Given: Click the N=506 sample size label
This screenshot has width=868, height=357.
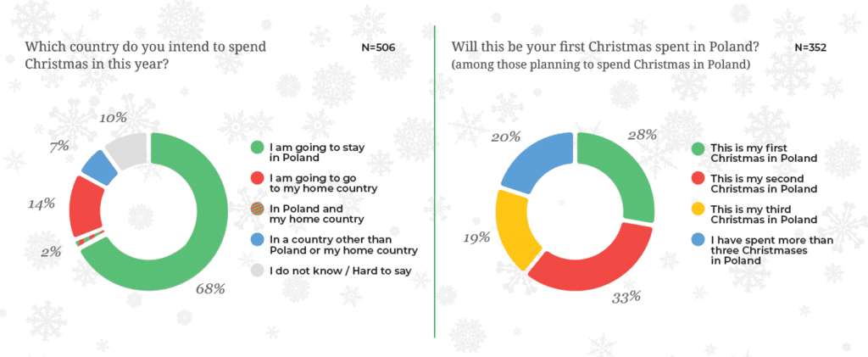Looking at the screenshot, I should tap(378, 47).
